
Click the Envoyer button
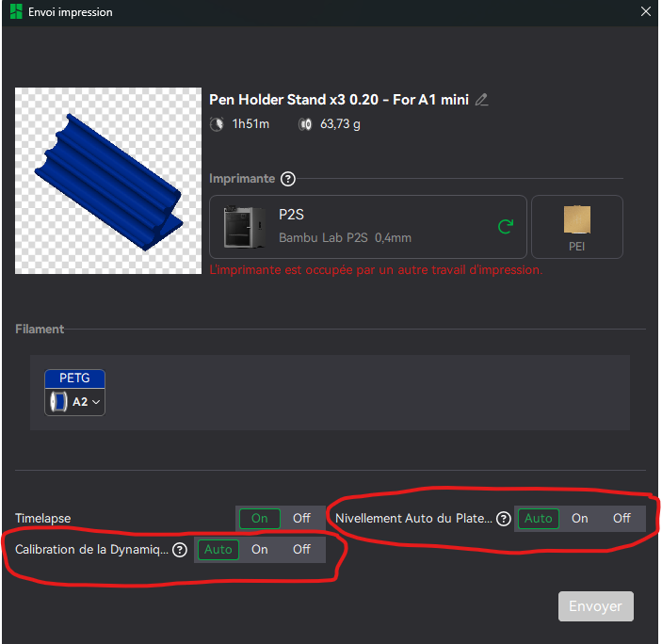point(596,606)
